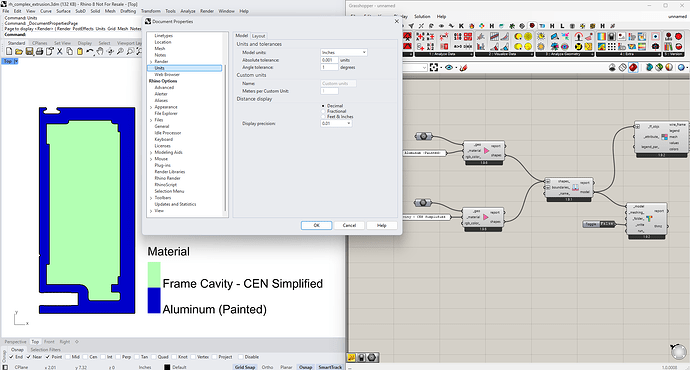
Task: Click Cancel in Document Properties dialog
Action: click(349, 225)
